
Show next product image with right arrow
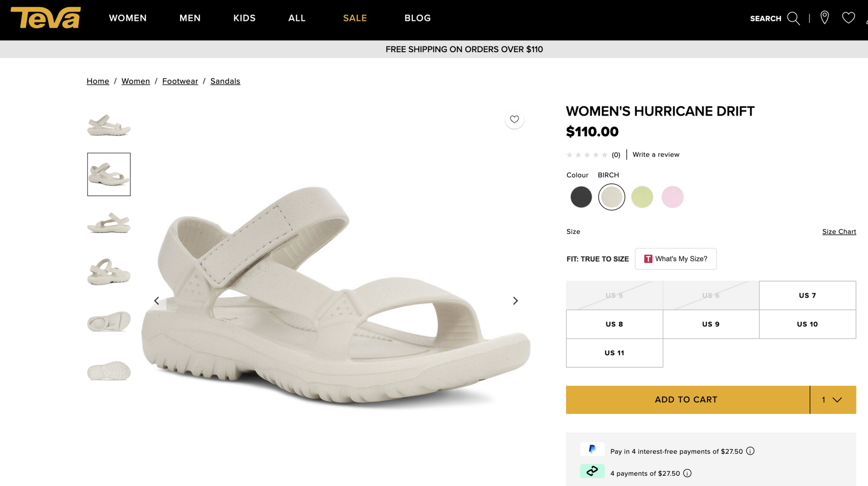pos(515,300)
